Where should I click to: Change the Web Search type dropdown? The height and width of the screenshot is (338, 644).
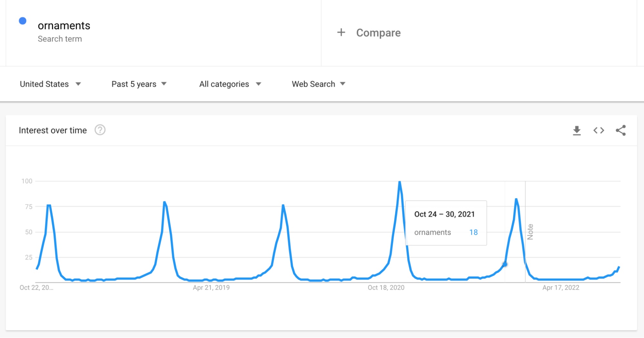click(x=318, y=84)
